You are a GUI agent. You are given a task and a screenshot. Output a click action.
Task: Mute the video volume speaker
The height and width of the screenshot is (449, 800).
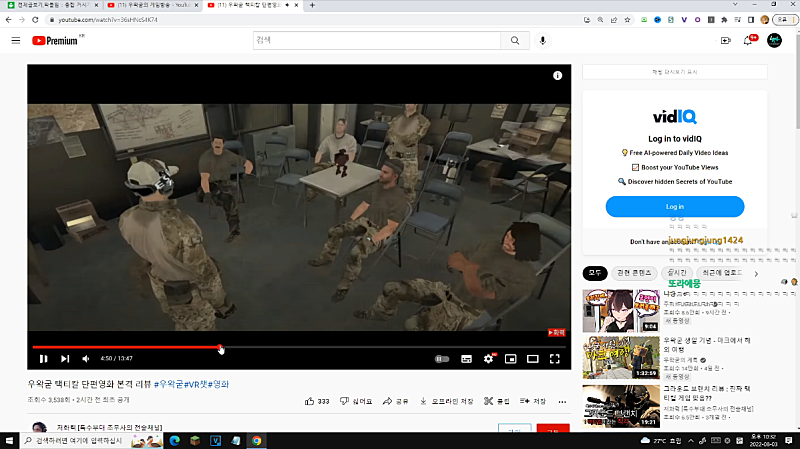(x=86, y=359)
